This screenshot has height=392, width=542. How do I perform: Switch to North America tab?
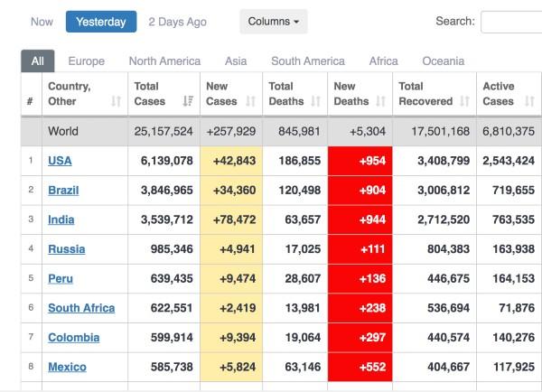click(164, 61)
